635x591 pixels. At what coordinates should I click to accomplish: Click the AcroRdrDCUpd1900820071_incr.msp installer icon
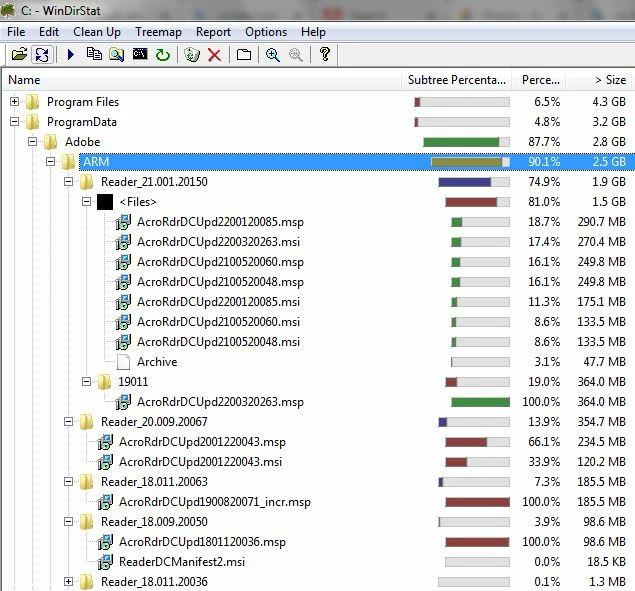coord(105,502)
